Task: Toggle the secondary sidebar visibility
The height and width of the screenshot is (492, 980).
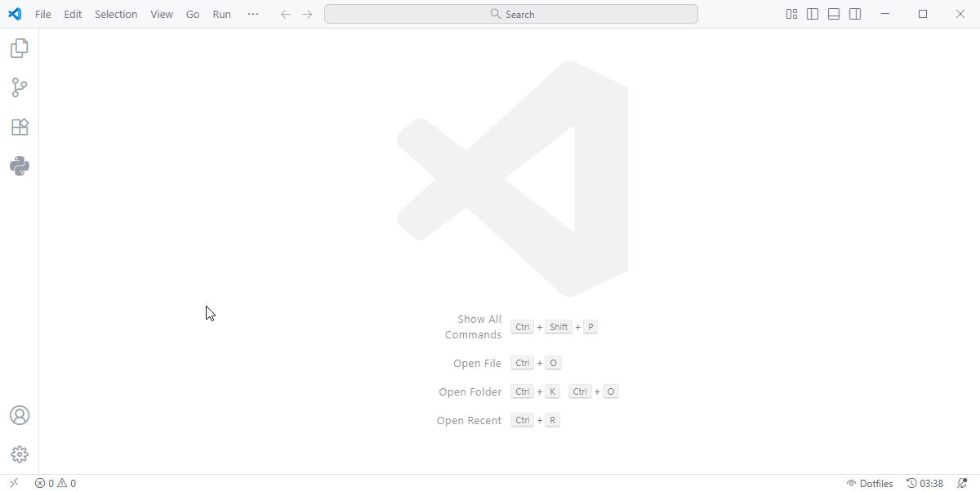Action: [854, 14]
